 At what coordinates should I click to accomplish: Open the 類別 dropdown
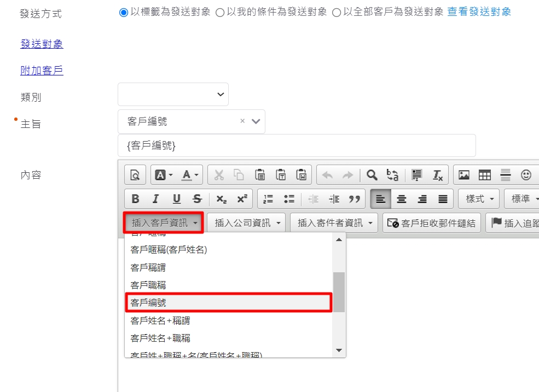coord(173,95)
